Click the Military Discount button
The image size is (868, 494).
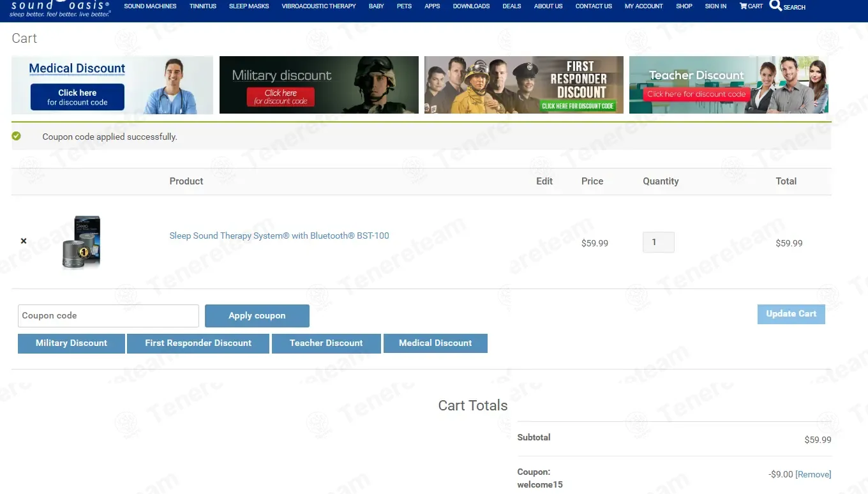click(x=71, y=343)
